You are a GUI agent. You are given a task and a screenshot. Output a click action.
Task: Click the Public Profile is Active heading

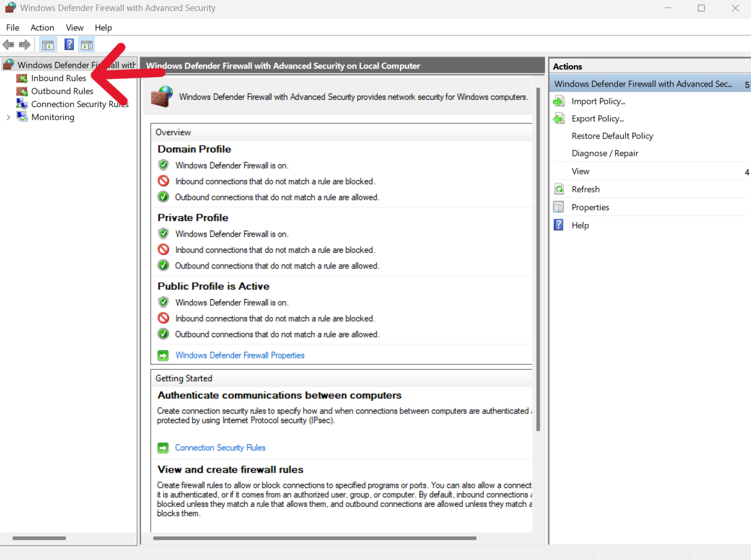click(214, 286)
